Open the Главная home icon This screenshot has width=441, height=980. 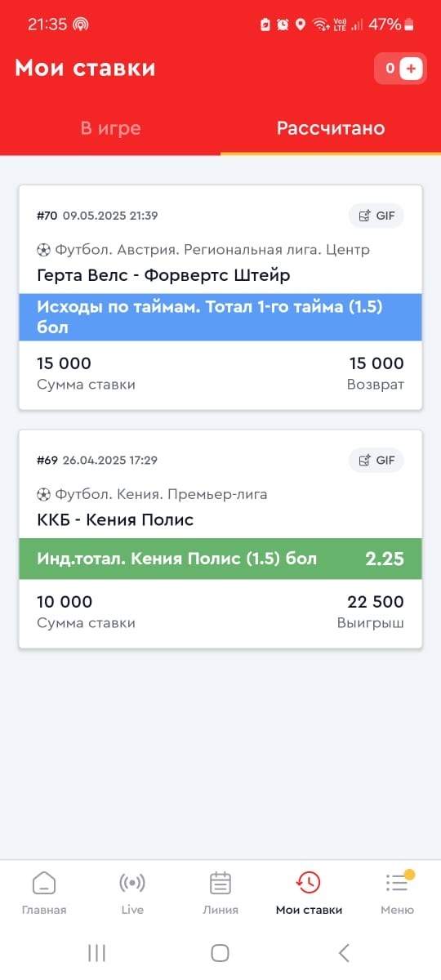click(44, 883)
